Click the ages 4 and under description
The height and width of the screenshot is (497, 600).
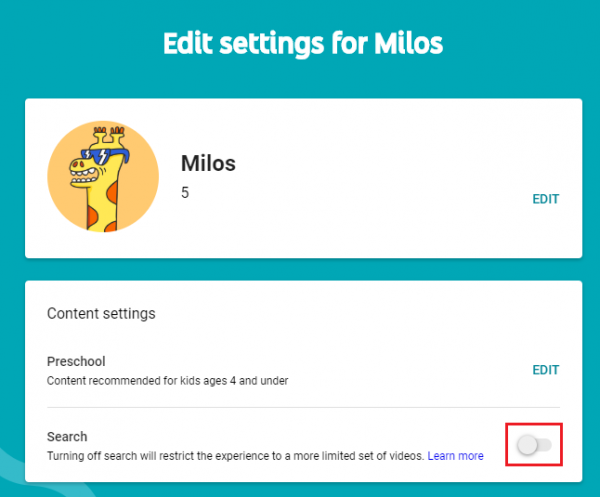[x=168, y=381]
